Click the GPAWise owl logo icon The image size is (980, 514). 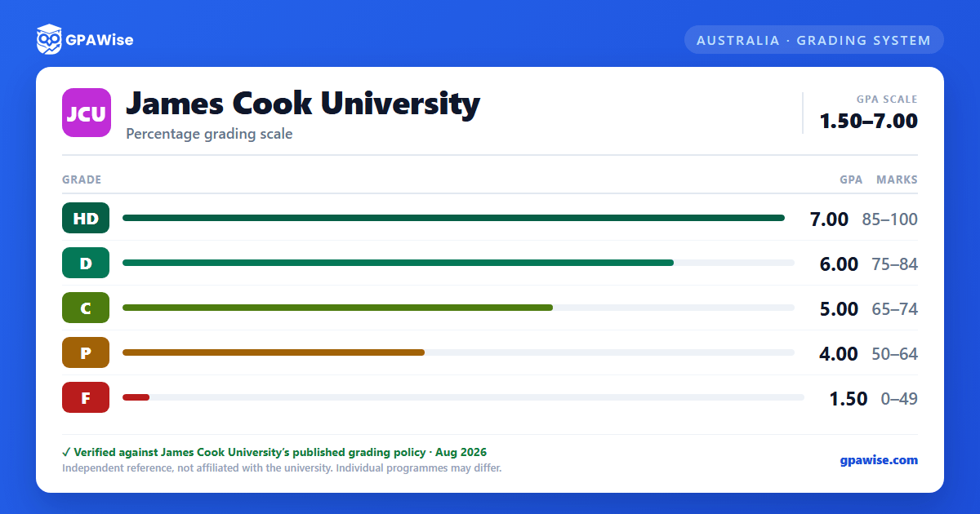click(49, 39)
